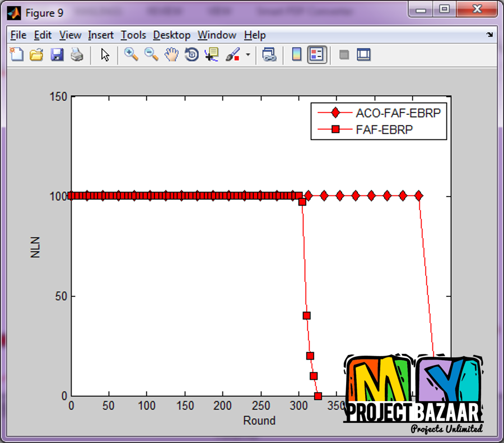The height and width of the screenshot is (443, 504).
Task: Open a file using the folder icon
Action: 36,54
